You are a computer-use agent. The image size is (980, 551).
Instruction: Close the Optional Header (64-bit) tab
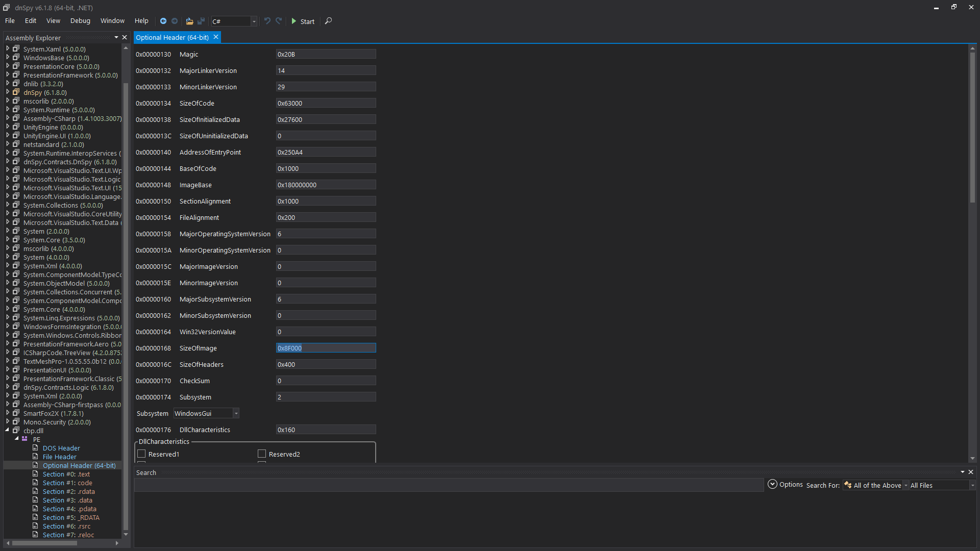(x=216, y=37)
